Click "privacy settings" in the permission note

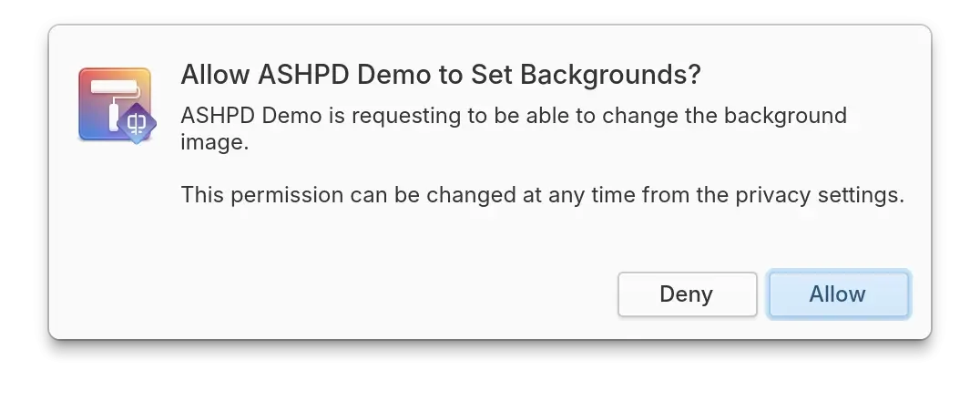820,194
